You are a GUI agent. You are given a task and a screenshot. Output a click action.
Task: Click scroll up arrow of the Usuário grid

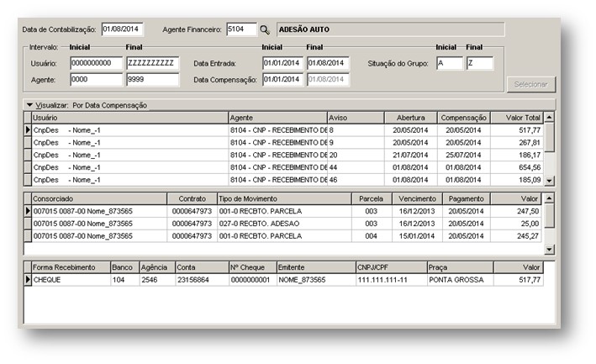pyautogui.click(x=549, y=118)
